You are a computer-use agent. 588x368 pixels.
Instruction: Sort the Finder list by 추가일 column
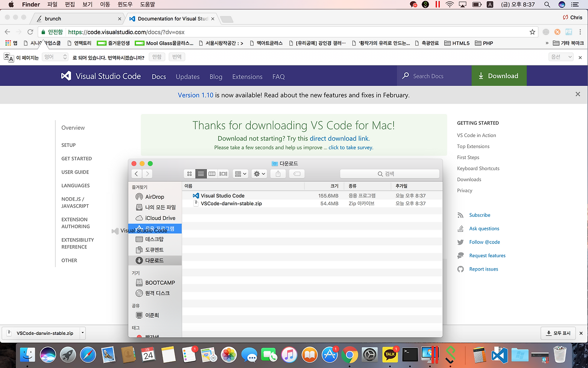(417, 186)
